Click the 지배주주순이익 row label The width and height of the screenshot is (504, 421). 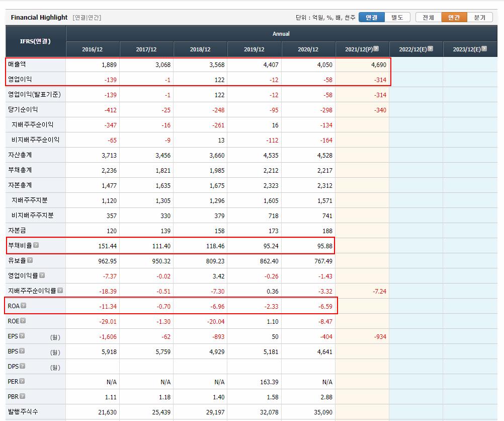click(33, 124)
